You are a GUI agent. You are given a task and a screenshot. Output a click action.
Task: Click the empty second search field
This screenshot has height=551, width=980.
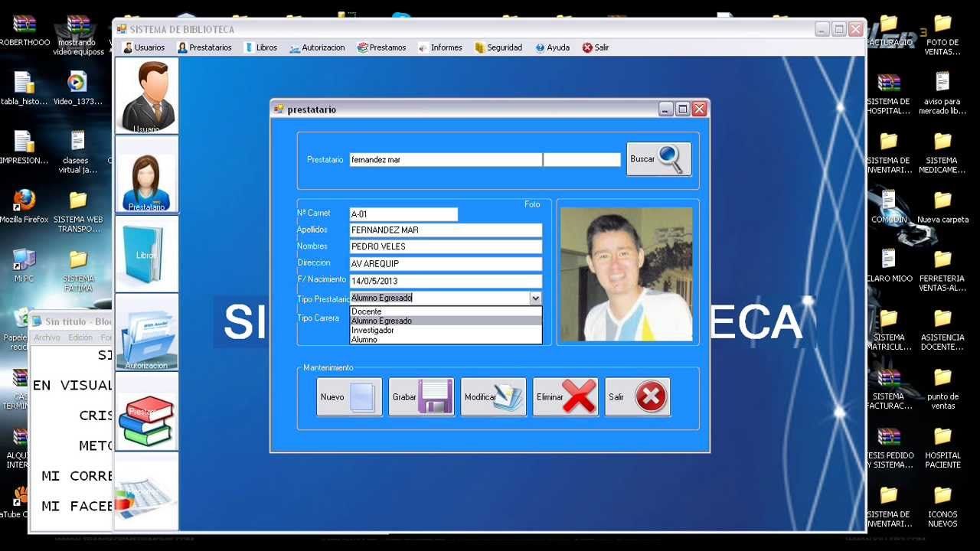point(582,160)
